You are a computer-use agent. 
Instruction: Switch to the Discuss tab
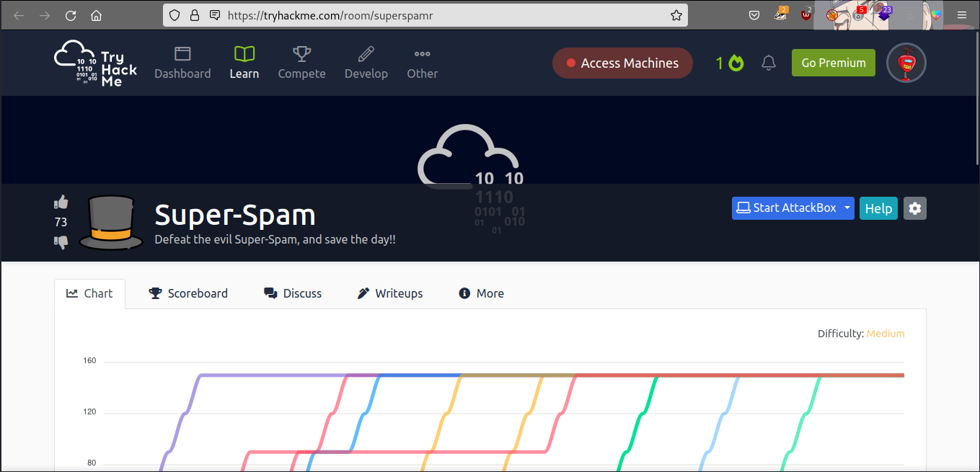pyautogui.click(x=293, y=293)
